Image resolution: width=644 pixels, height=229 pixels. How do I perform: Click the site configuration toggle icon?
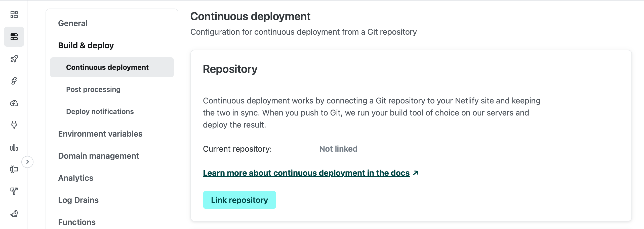[14, 37]
